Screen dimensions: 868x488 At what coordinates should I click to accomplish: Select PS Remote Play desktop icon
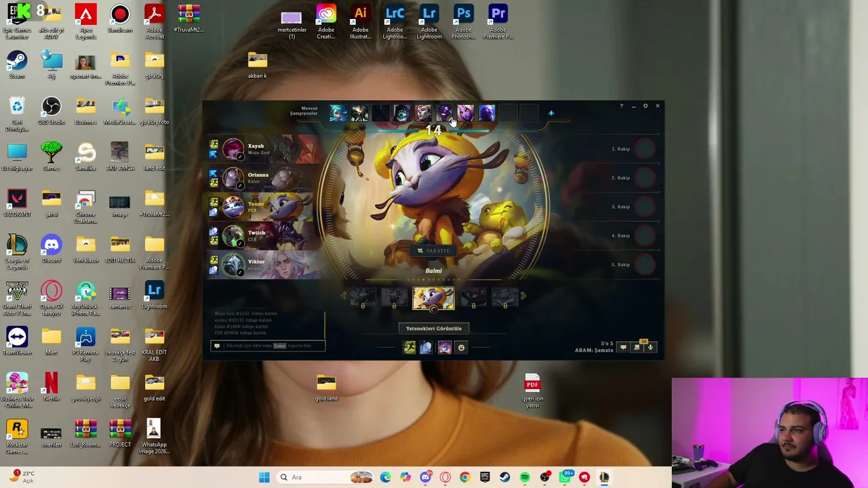coord(85,345)
